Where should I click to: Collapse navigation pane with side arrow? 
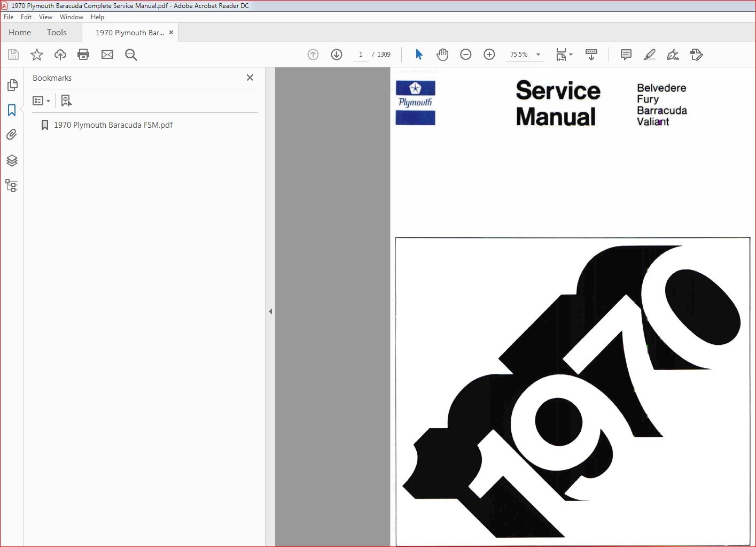point(270,311)
